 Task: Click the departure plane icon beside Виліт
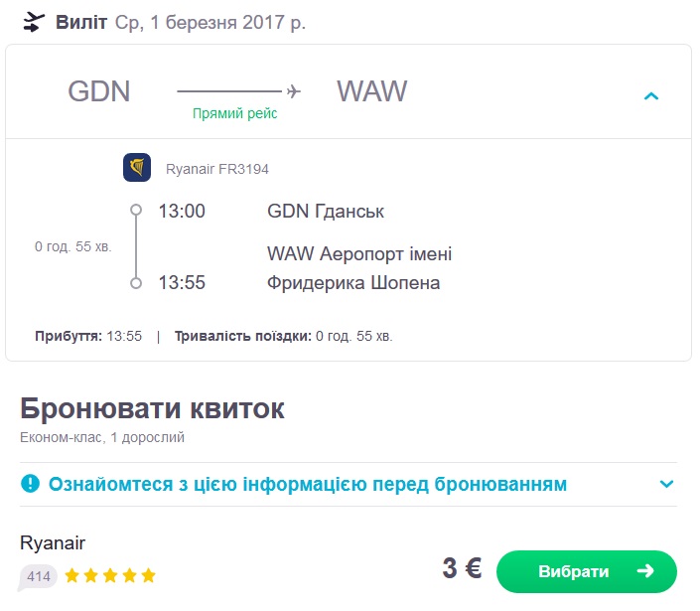34,22
